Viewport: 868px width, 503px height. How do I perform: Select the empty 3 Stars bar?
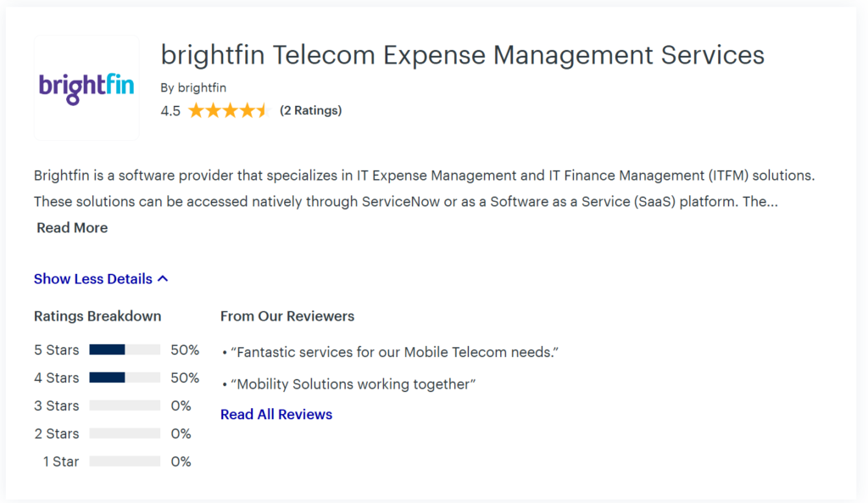(125, 405)
